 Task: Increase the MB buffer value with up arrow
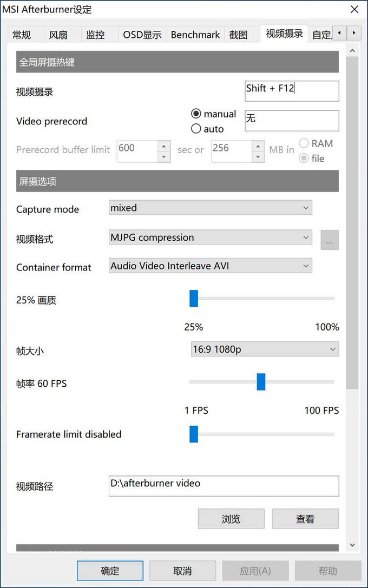[x=258, y=146]
